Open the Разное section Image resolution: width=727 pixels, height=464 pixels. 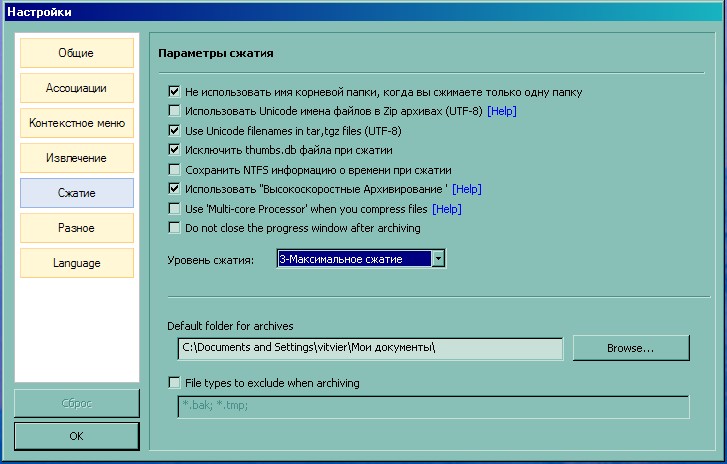pos(77,228)
